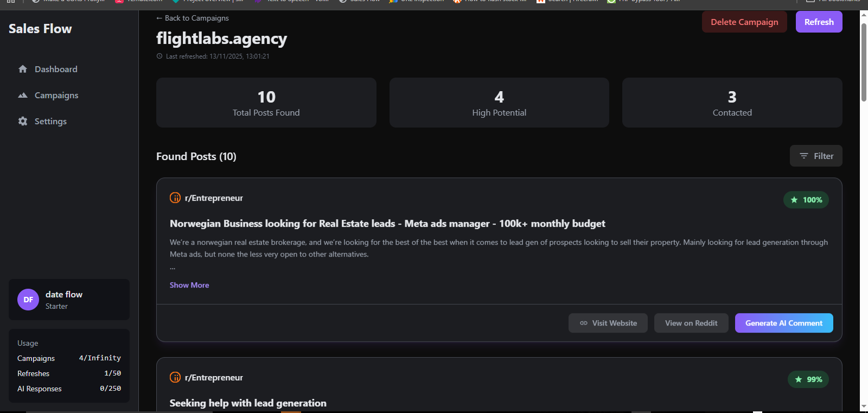The image size is (868, 413).
Task: Select the Campaigns chart icon in sidebar
Action: (x=23, y=95)
